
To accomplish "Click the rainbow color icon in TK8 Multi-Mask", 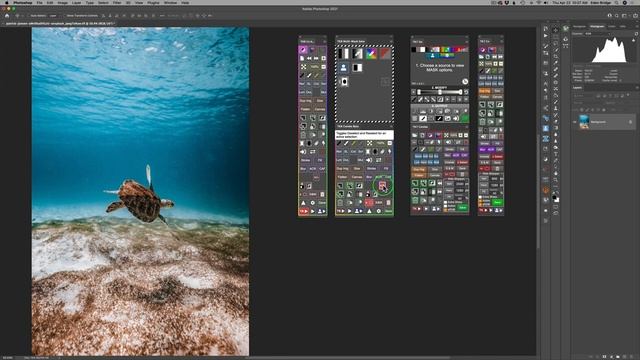I will click(x=371, y=53).
